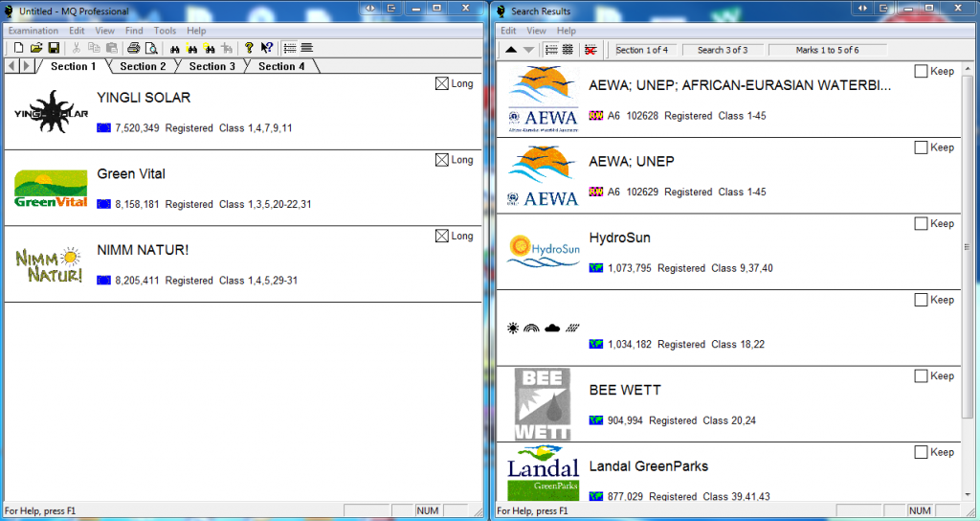
Task: Check Keep for HydroSun
Action: click(921, 223)
